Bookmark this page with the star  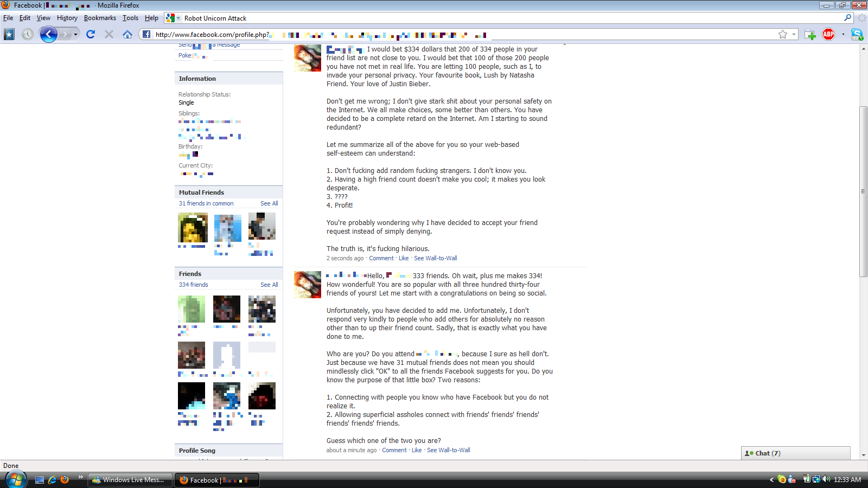click(783, 34)
